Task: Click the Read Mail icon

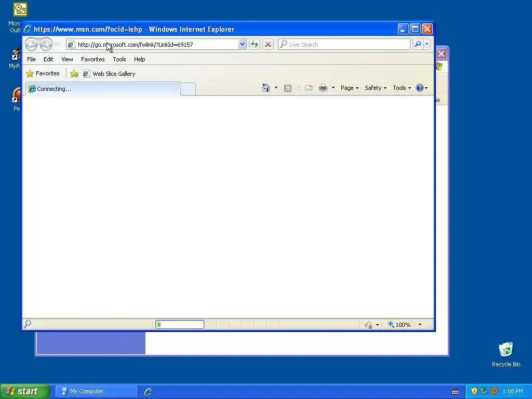Action: click(309, 88)
